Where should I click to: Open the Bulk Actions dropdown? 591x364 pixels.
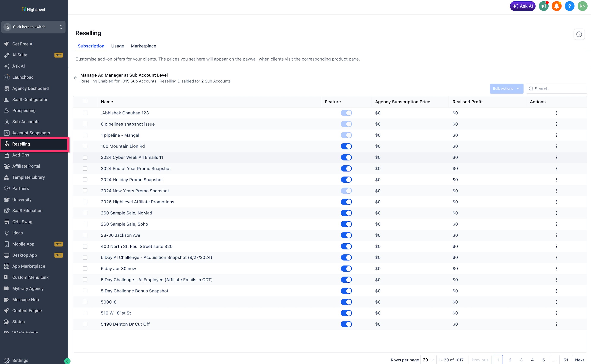click(506, 89)
